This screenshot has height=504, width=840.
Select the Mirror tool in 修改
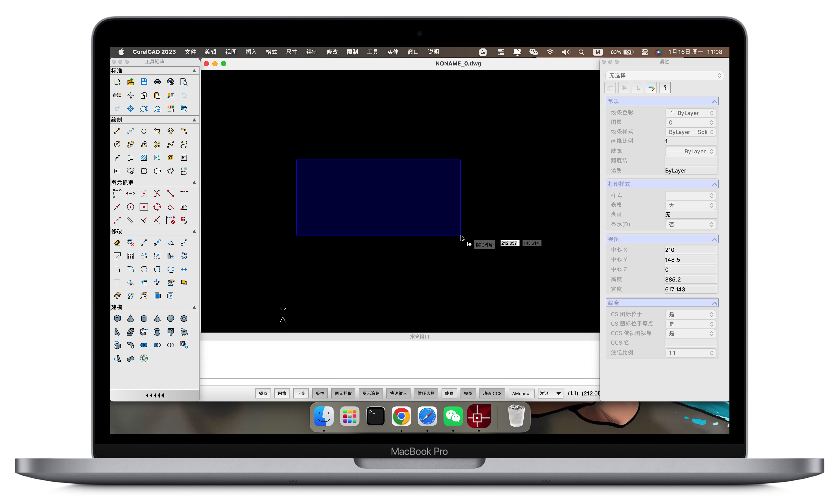coord(170,243)
